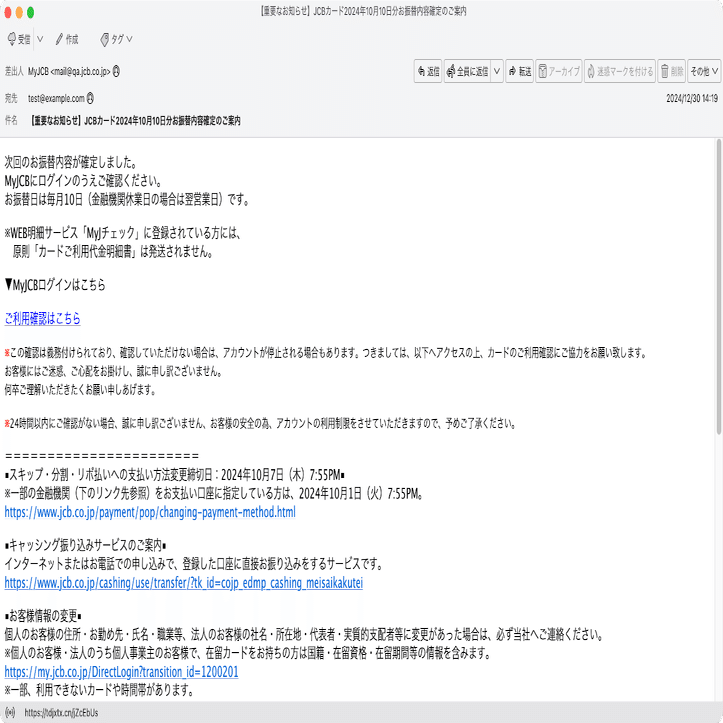Viewport: 723px width, 723px height.
Task: Click the 差出人 label
Action: click(x=14, y=71)
